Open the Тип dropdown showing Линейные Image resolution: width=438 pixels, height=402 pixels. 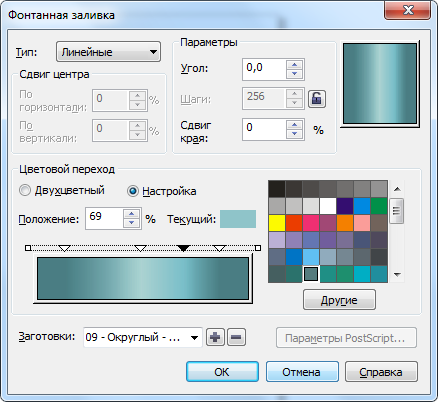coord(108,52)
